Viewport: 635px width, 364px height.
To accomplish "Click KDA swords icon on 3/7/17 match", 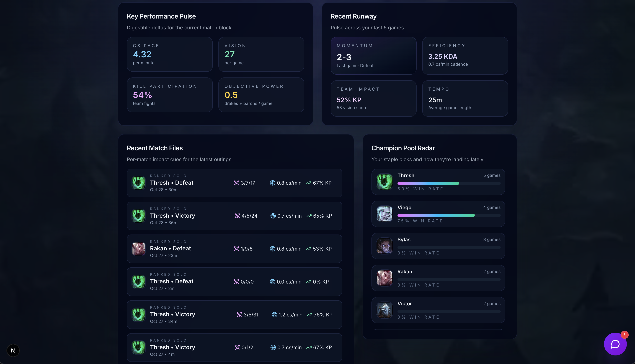I will pos(236,183).
